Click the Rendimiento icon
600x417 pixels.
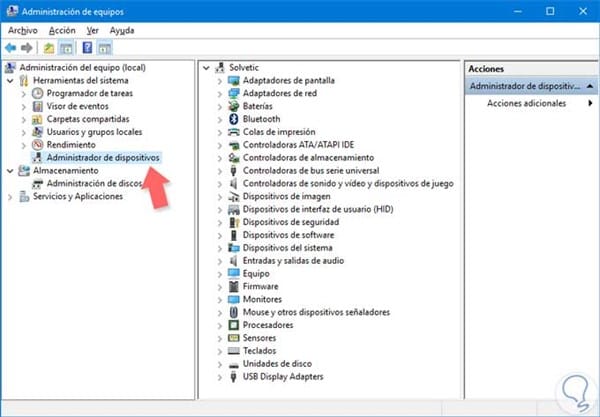click(x=38, y=145)
